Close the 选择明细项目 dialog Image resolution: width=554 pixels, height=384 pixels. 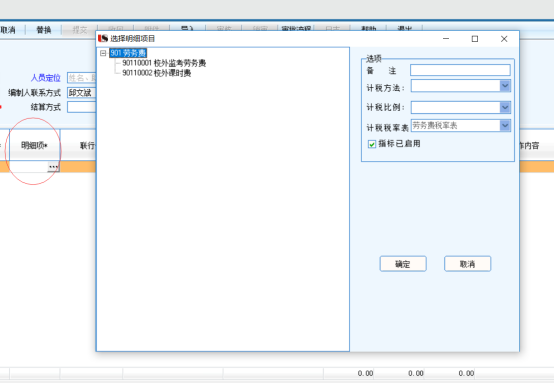(x=504, y=39)
